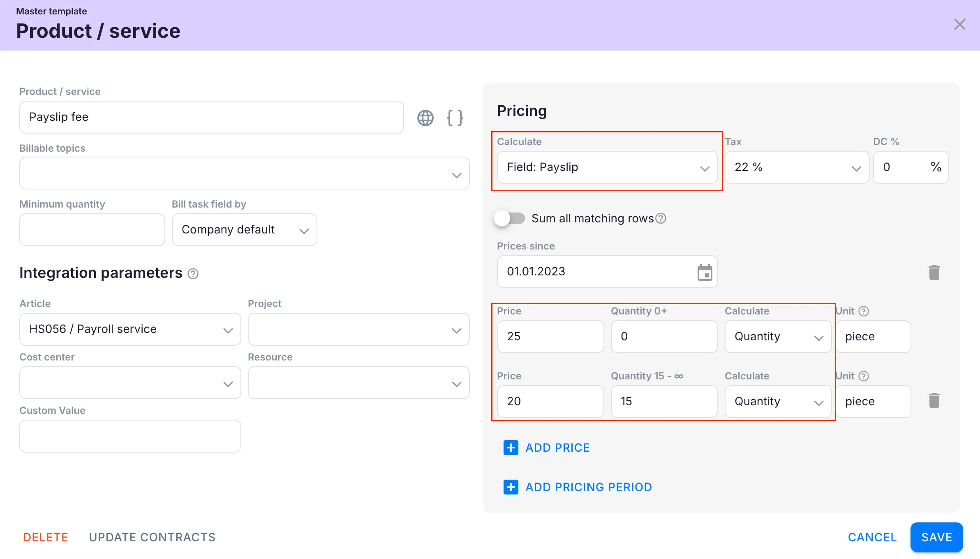Click the curly braces variables icon
Screen dimensions: 980x559
click(455, 118)
